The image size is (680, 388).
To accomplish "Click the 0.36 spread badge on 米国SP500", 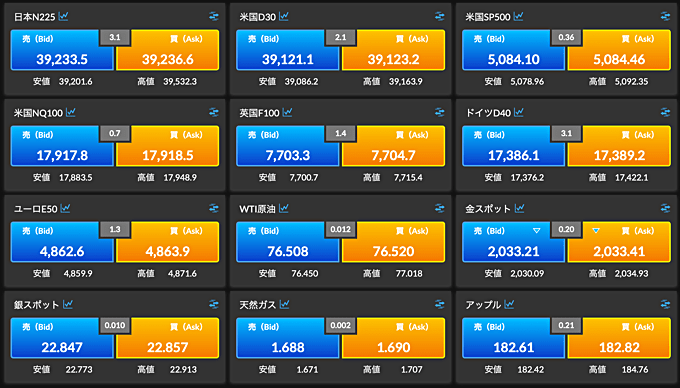I will point(566,38).
